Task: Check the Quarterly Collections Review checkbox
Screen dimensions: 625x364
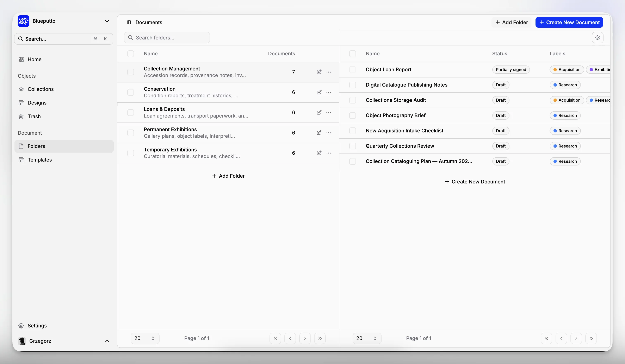Action: click(x=352, y=146)
